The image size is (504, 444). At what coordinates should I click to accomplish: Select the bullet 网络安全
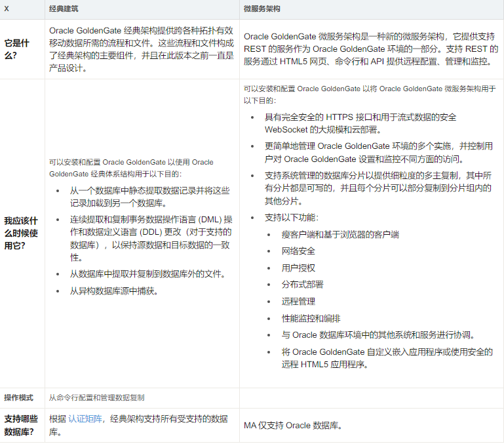coord(298,251)
